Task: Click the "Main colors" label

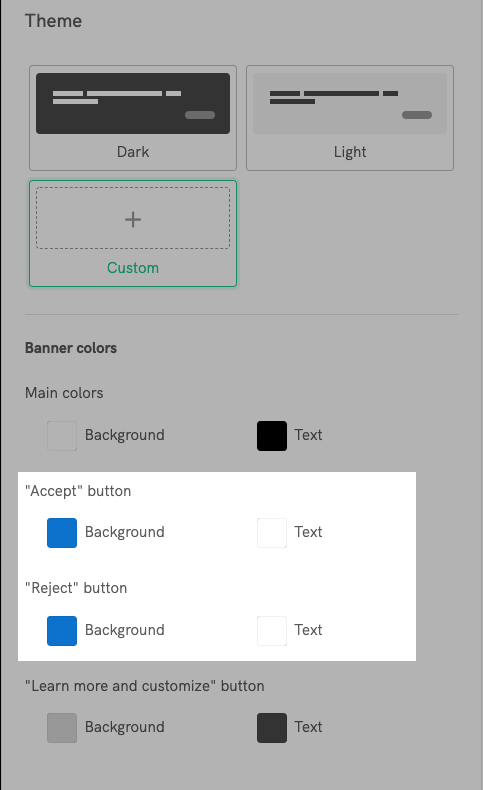Action: click(x=64, y=393)
